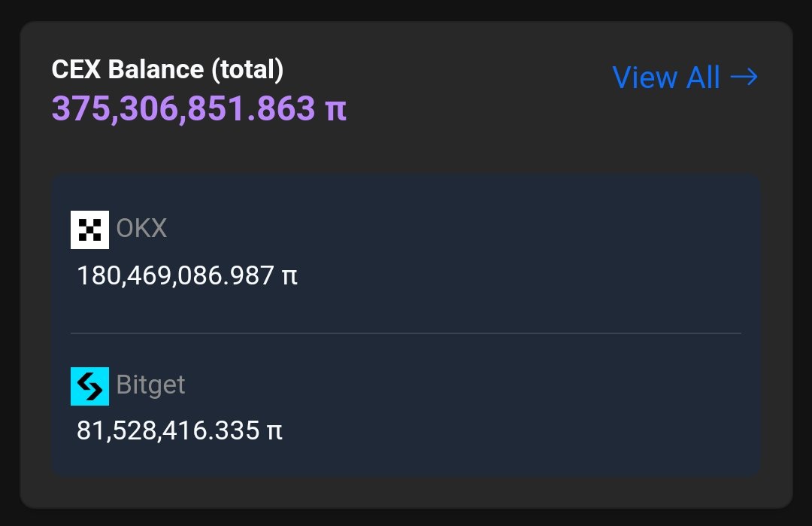Click the word CEX in the heading
This screenshot has height=526, width=812.
77,70
